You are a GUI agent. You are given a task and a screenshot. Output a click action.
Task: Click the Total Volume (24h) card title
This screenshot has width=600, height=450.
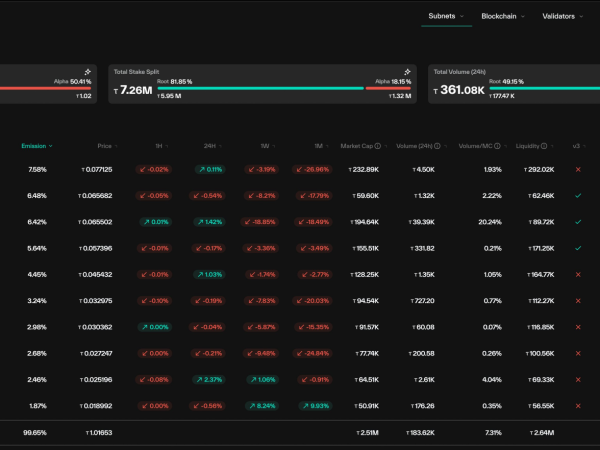tap(460, 72)
